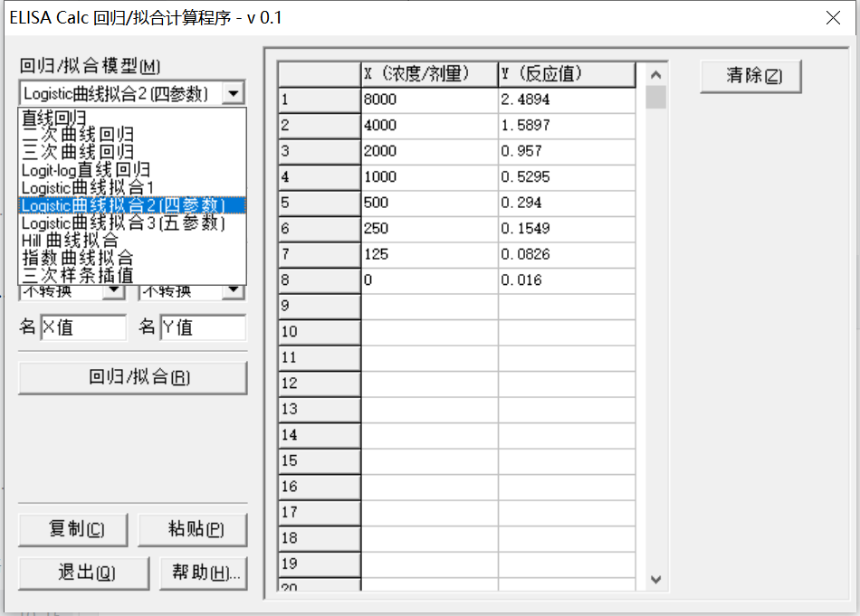Select cell with Y value 2.4894
This screenshot has height=616, width=860.
[x=567, y=100]
